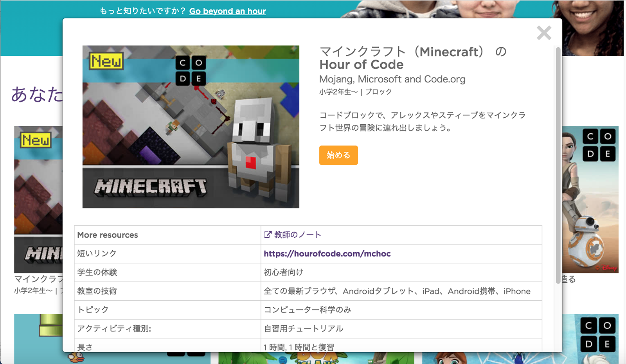Click the New badge on background Minecraft card
Viewport: 626px width, 364px height.
pyautogui.click(x=36, y=140)
